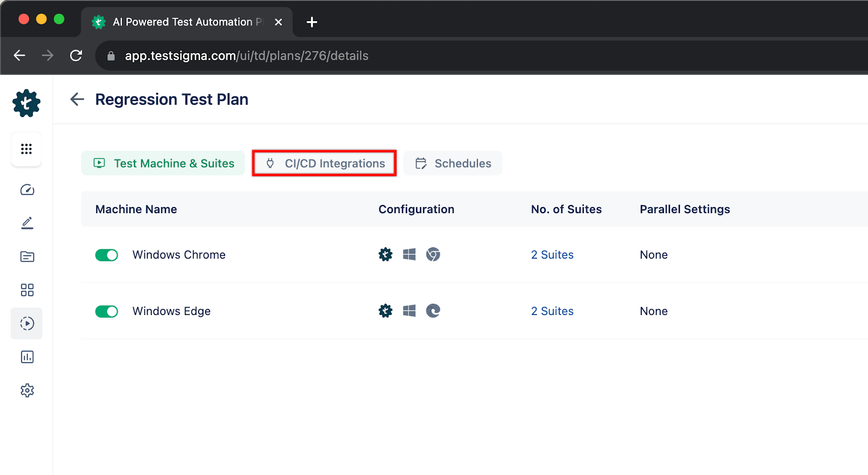Image resolution: width=868 pixels, height=475 pixels.
Task: Click the four-squares icon in sidebar
Action: tap(27, 290)
